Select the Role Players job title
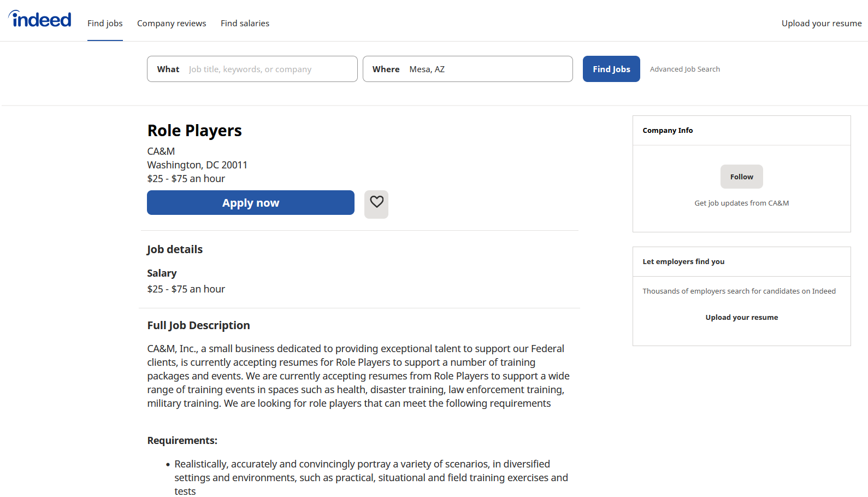This screenshot has width=868, height=497. tap(194, 131)
